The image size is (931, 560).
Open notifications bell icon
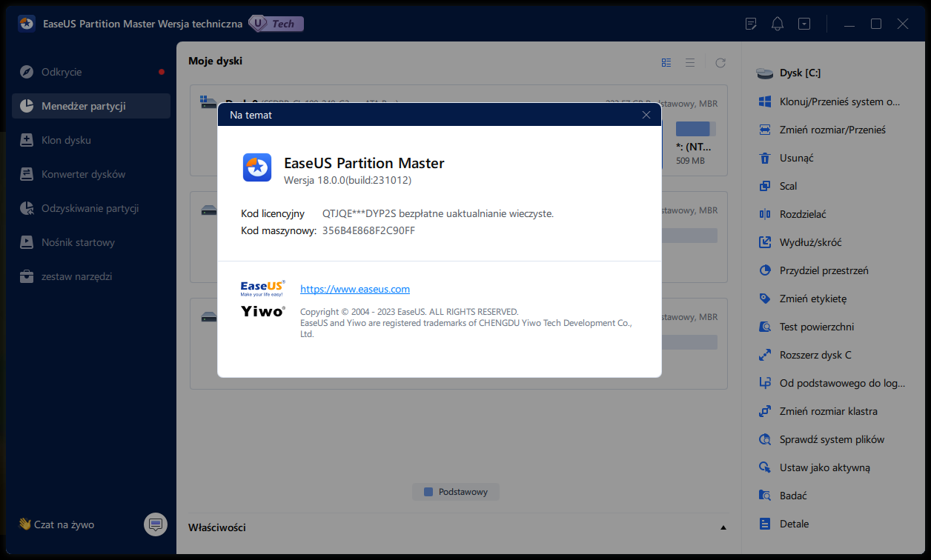pos(778,24)
